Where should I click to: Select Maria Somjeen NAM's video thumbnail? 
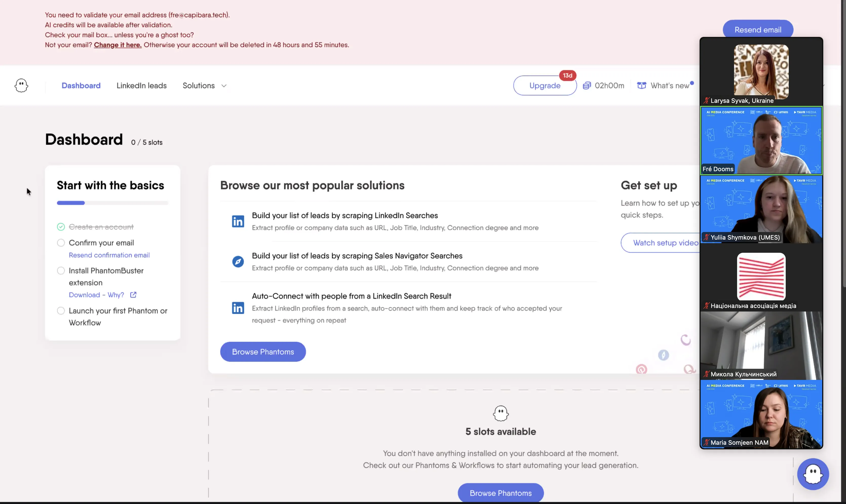(x=761, y=414)
